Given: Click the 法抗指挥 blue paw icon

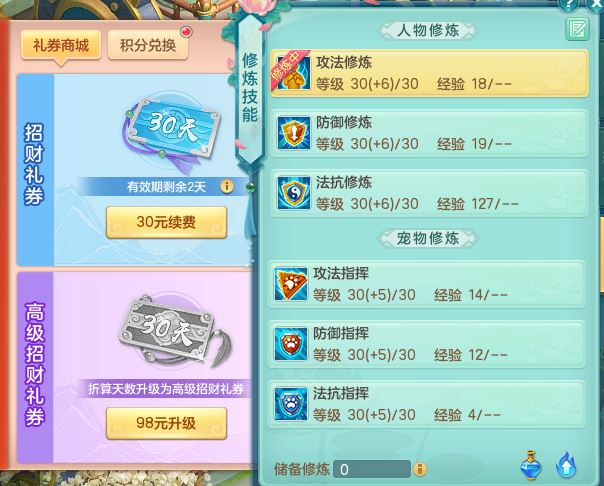Looking at the screenshot, I should [x=291, y=404].
